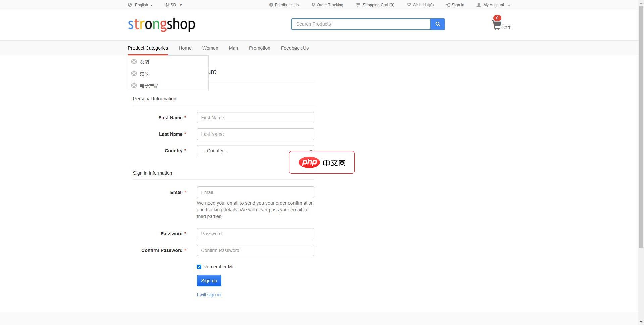
Task: Click the Feedback Us question-mark icon in top bar
Action: click(271, 5)
